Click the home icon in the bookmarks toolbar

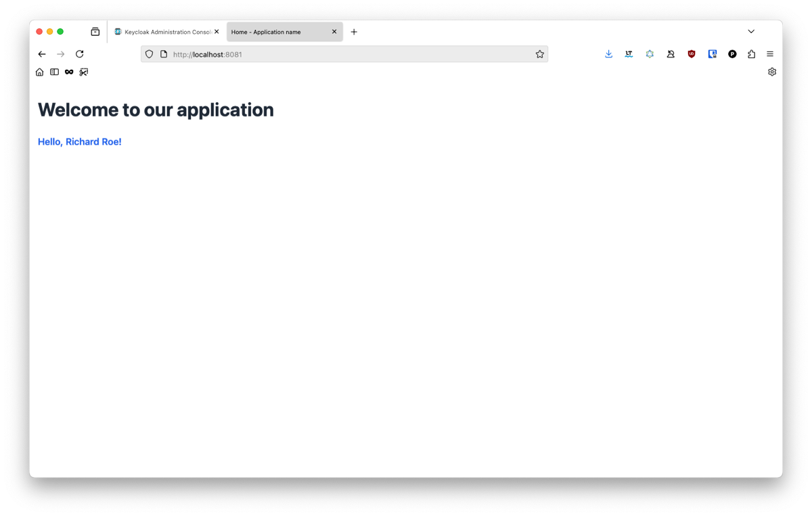pyautogui.click(x=40, y=72)
